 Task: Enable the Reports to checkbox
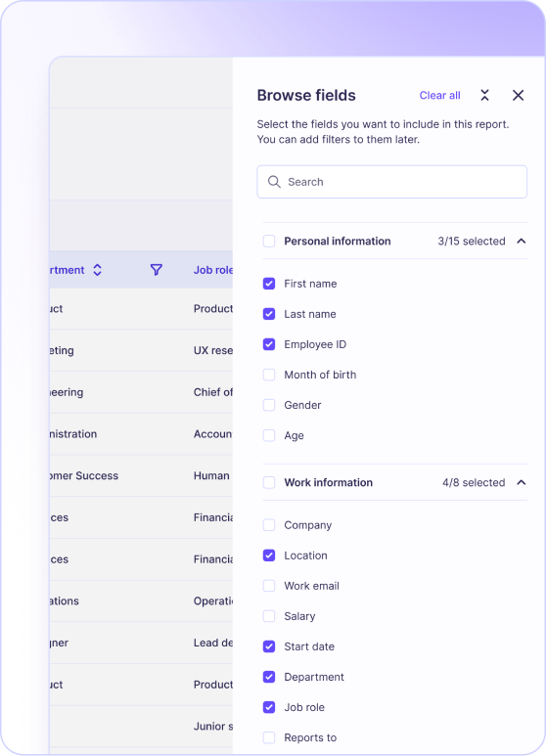pos(269,737)
